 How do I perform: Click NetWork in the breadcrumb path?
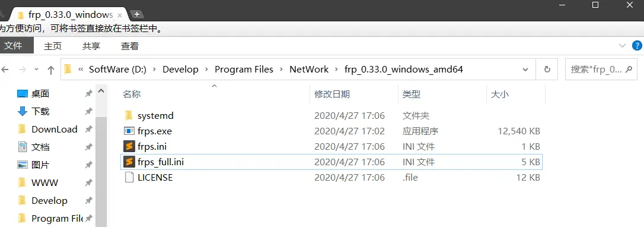pos(309,70)
